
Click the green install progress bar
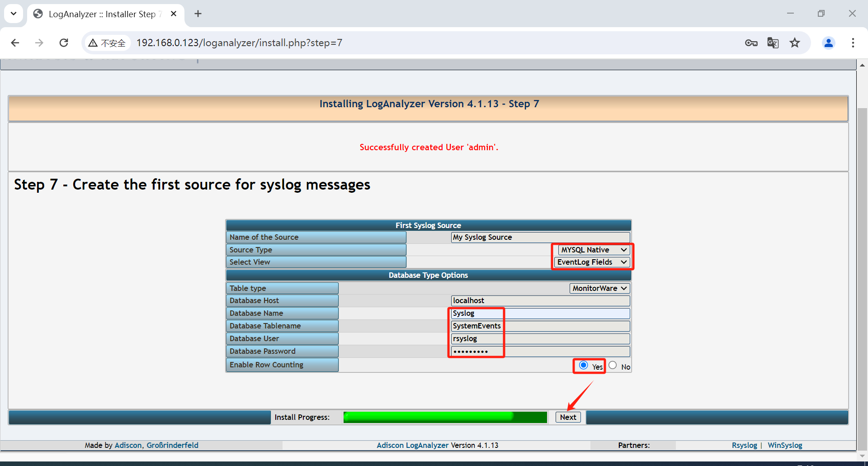pos(445,417)
